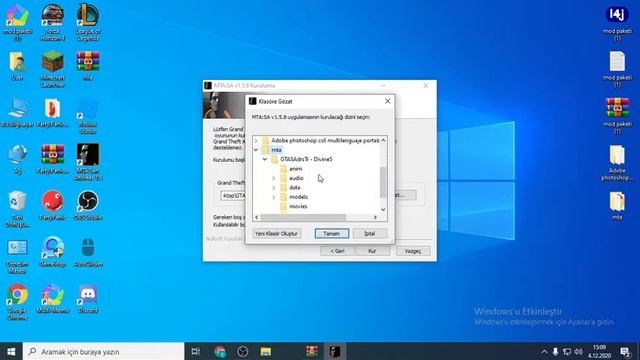The image size is (640, 360).
Task: Open the Recycle Bin (Geri Dönüşüm) icon
Action: click(17, 209)
